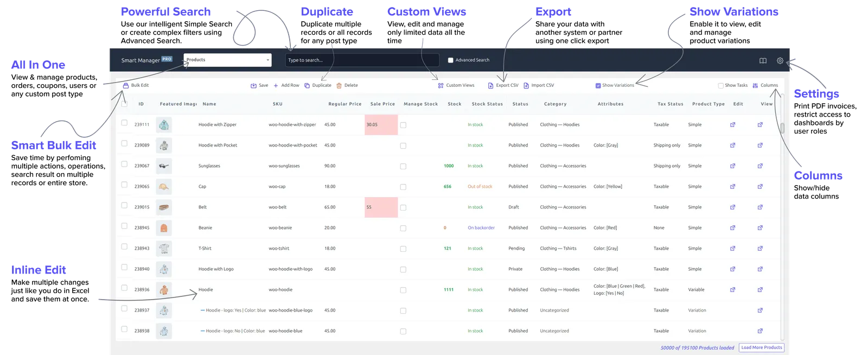Click the 'Out of stock' status cell
The image size is (868, 355).
point(480,187)
